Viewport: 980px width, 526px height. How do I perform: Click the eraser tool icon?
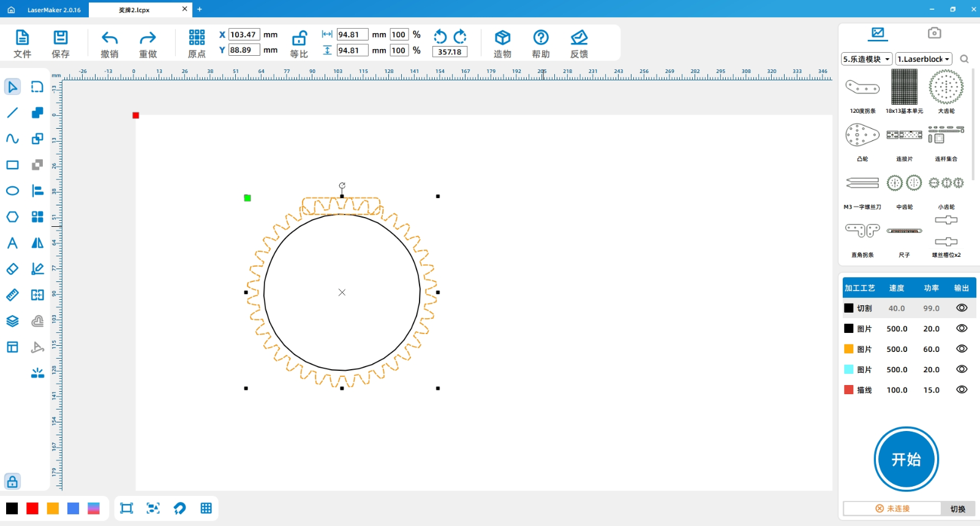pos(12,269)
